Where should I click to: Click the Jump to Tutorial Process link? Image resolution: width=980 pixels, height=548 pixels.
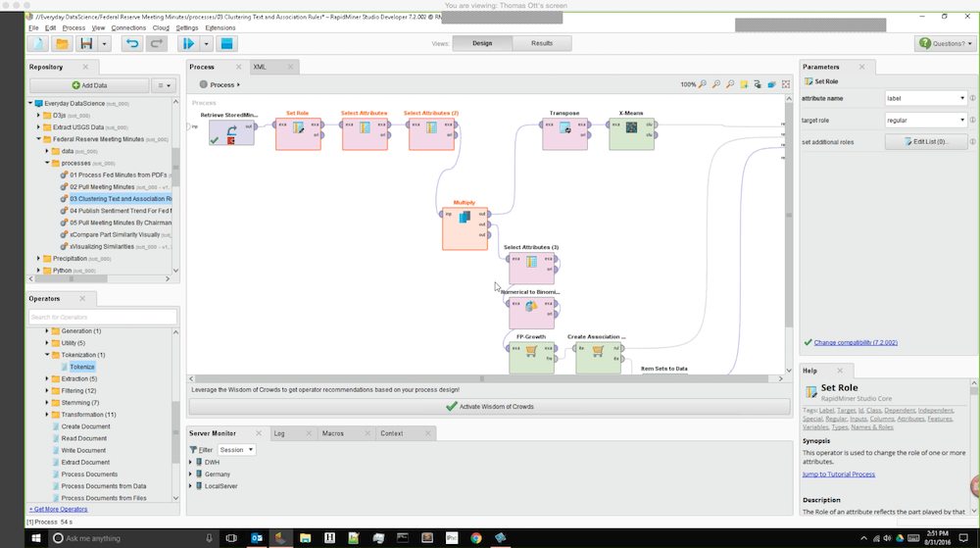tap(838, 474)
